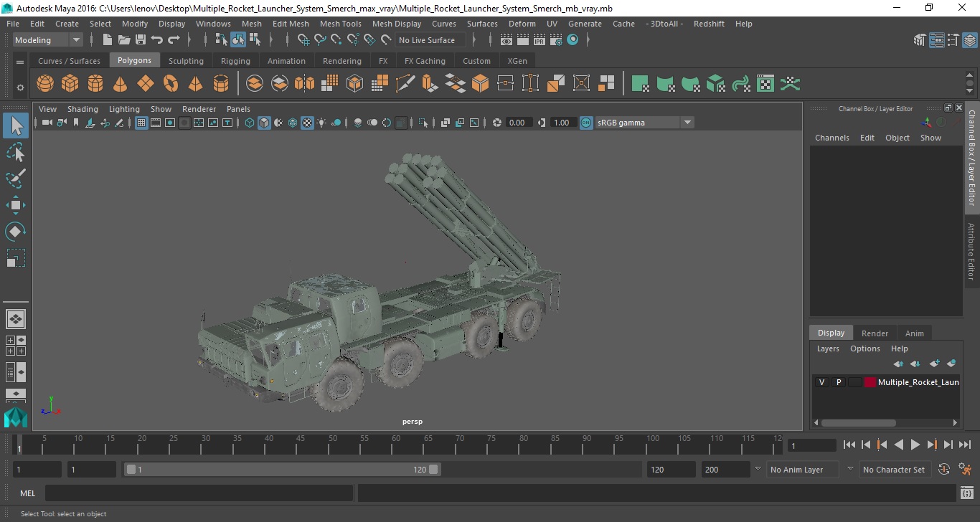Play the animation forward
The image size is (980, 522).
coord(915,445)
